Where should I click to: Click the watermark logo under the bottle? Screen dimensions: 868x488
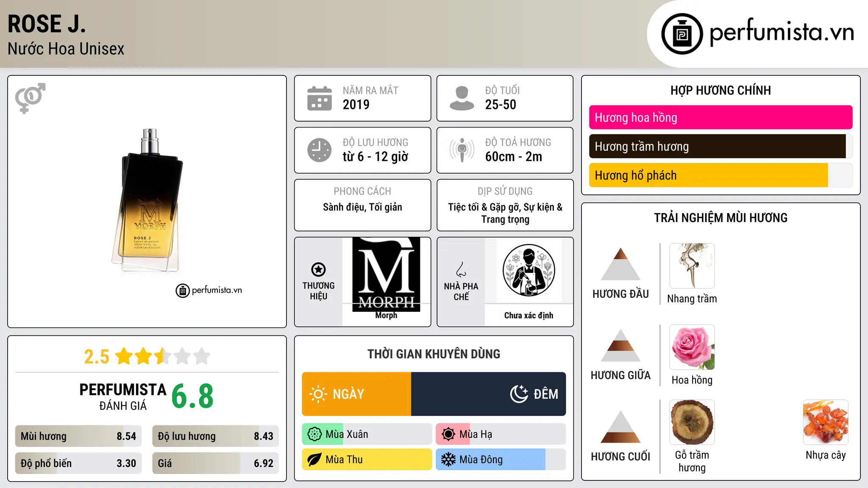pyautogui.click(x=209, y=290)
